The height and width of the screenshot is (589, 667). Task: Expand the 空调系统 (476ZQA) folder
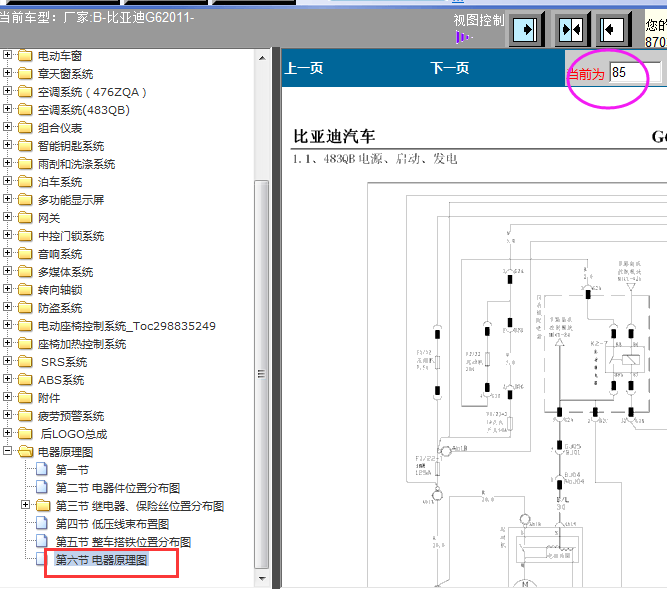click(7, 91)
